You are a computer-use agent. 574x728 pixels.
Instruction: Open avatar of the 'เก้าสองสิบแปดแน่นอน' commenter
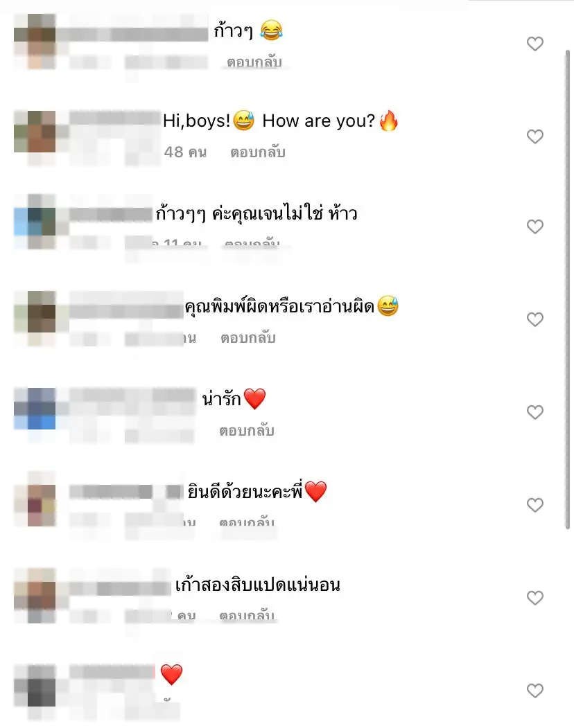tap(35, 596)
